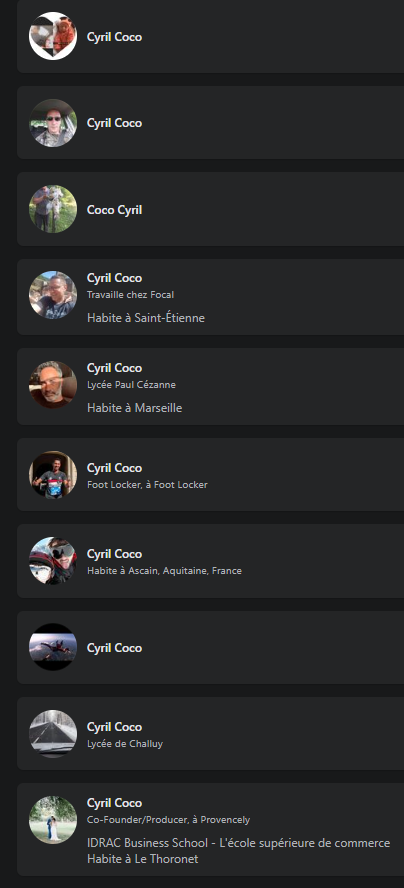
Task: Click the profile photo of man in car with sunglasses
Action: (53, 123)
